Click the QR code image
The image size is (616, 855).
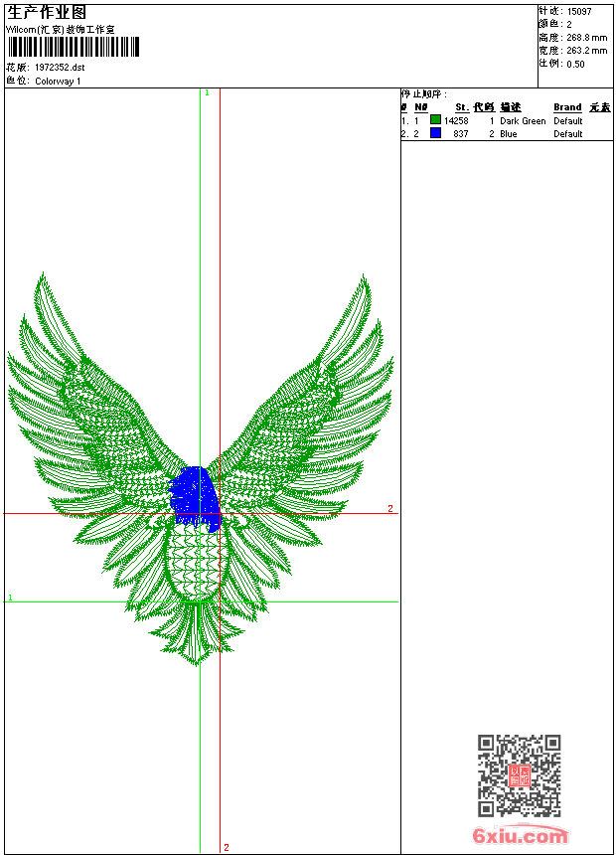click(519, 775)
